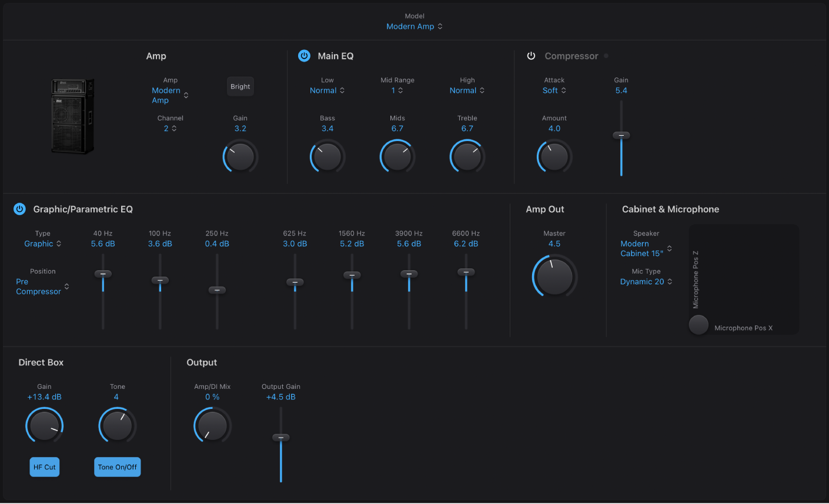Turn the Bass knob in Main EQ
Viewport: 829px width, 504px height.
[327, 156]
